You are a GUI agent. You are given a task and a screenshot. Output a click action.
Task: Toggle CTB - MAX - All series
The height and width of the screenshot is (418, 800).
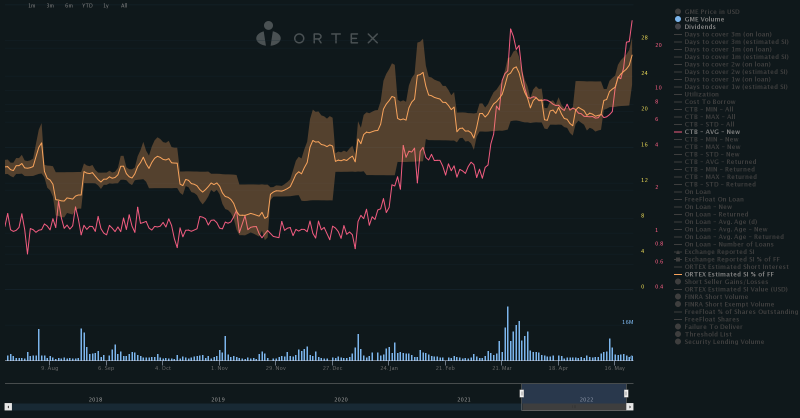point(705,117)
